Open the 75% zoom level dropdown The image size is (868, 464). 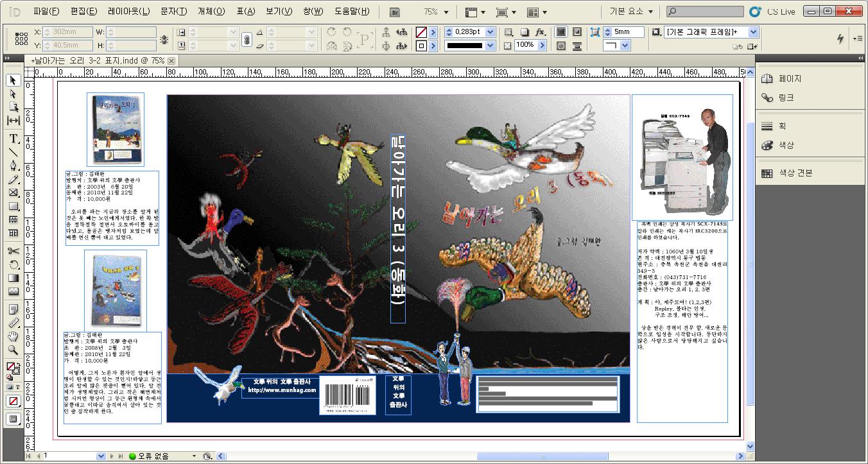[446, 12]
